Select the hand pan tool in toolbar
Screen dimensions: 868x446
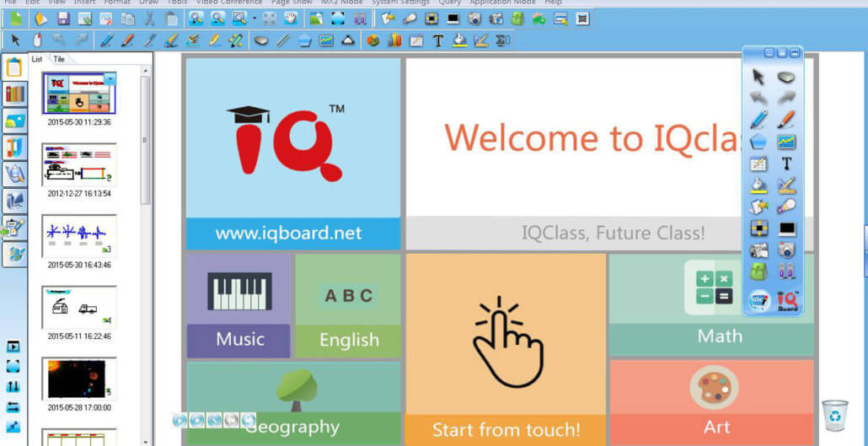point(291,19)
